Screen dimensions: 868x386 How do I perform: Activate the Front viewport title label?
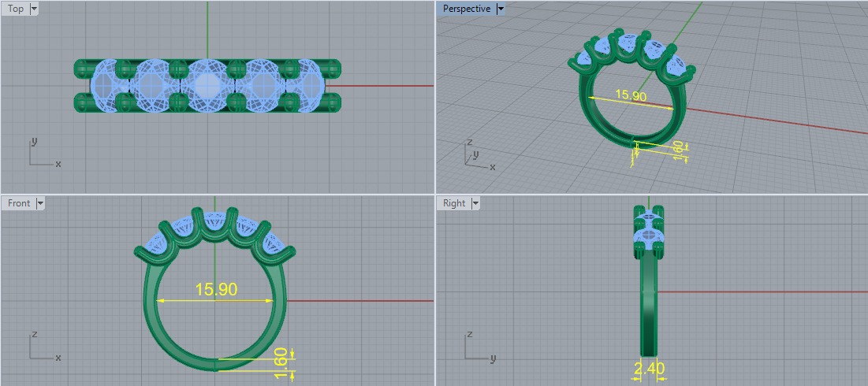(x=19, y=203)
